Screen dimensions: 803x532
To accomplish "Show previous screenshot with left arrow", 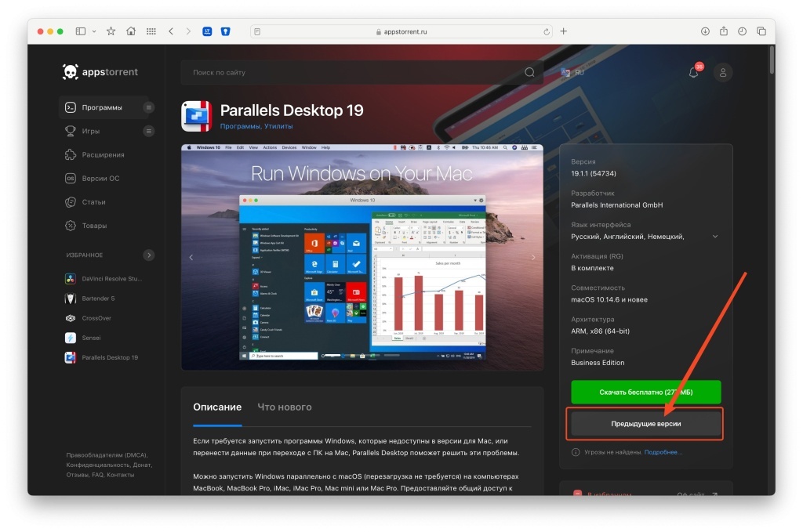I will coord(191,257).
